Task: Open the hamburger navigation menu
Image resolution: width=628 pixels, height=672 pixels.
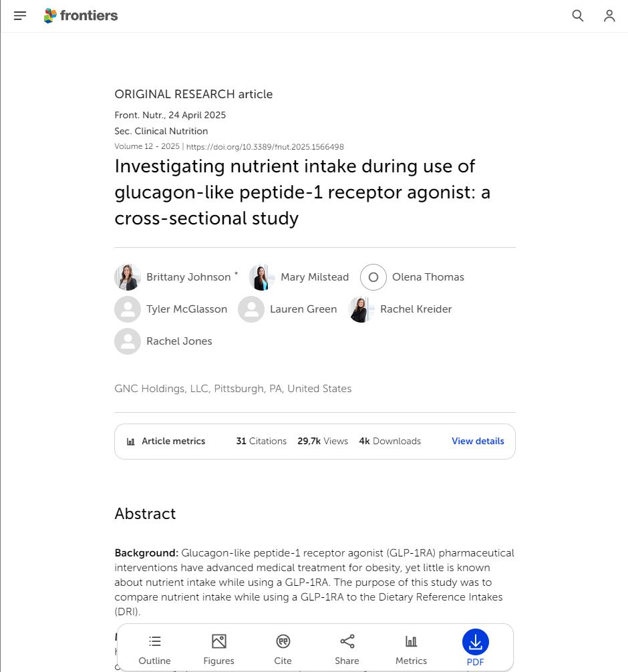Action: [x=20, y=16]
